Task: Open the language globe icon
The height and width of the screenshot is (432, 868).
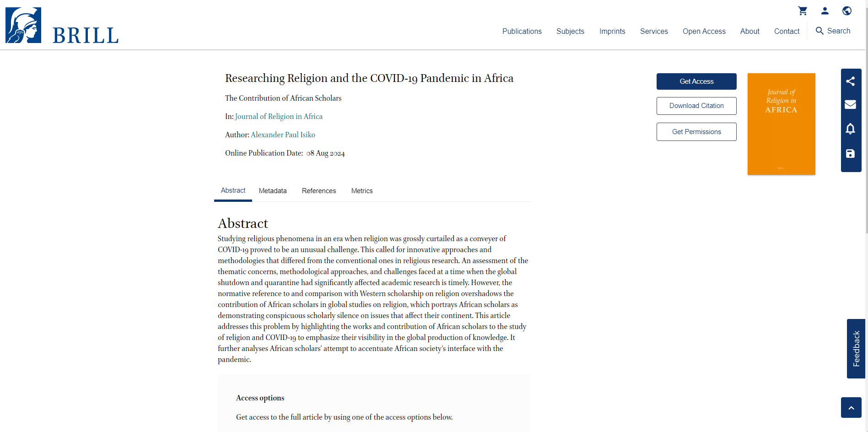Action: pos(847,11)
